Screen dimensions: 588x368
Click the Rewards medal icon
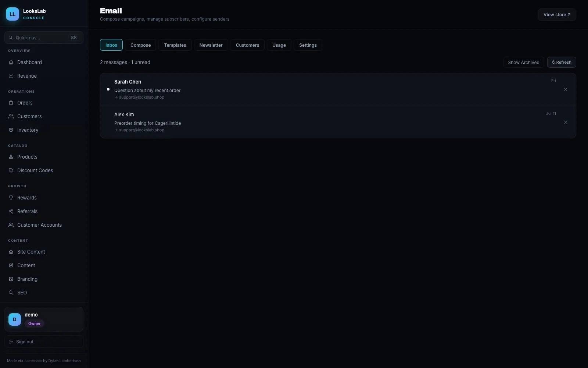11,198
